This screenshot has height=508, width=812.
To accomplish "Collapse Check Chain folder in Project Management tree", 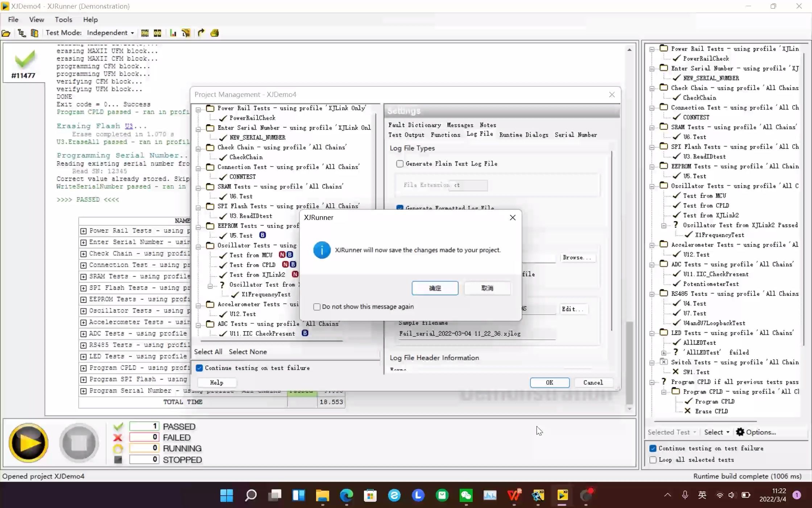I will coord(198,149).
